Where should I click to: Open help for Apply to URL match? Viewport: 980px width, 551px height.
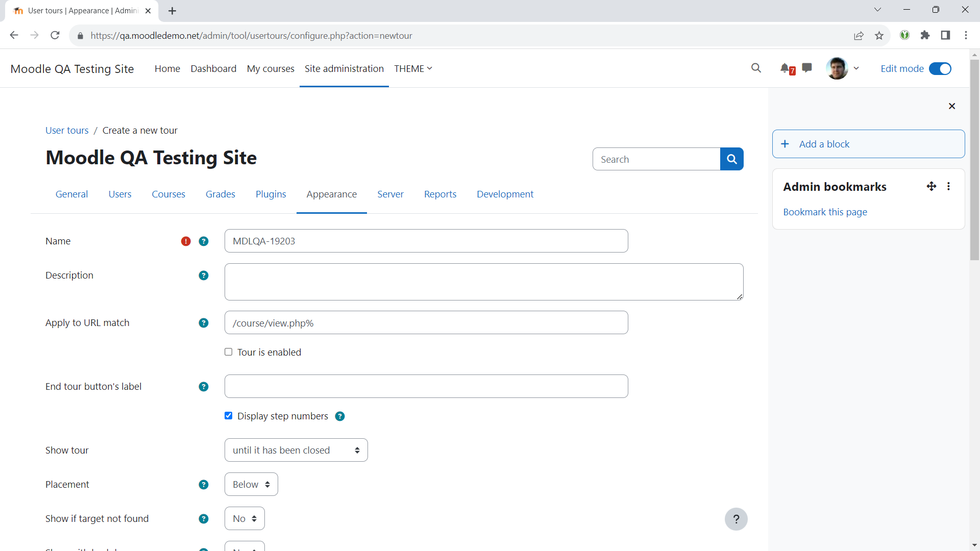click(x=204, y=323)
